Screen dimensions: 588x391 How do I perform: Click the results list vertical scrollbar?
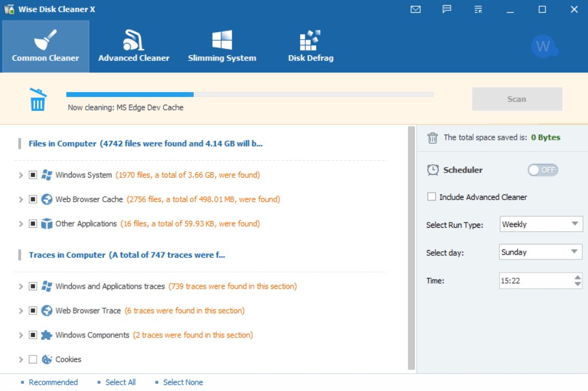point(412,248)
